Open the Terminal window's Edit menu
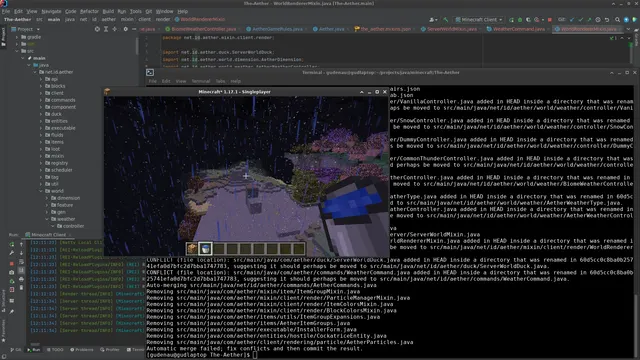Viewport: 640px width, 360px height. click(x=166, y=81)
